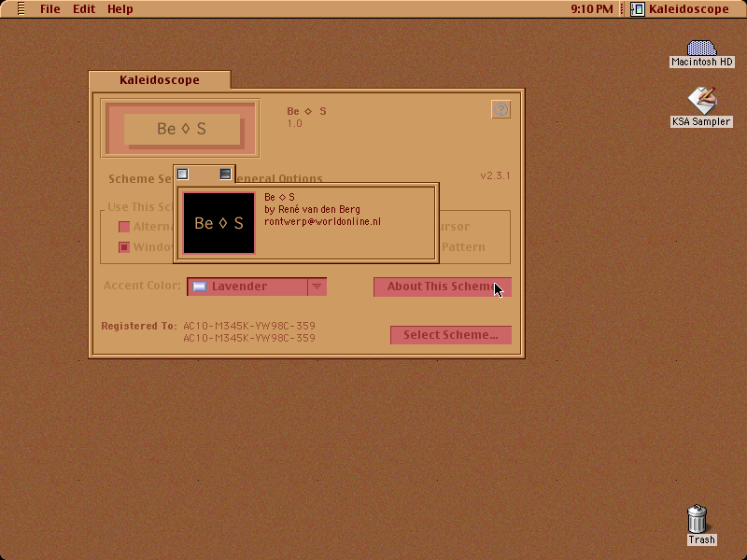This screenshot has width=747, height=560.
Task: Open the Help menu
Action: pos(120,9)
